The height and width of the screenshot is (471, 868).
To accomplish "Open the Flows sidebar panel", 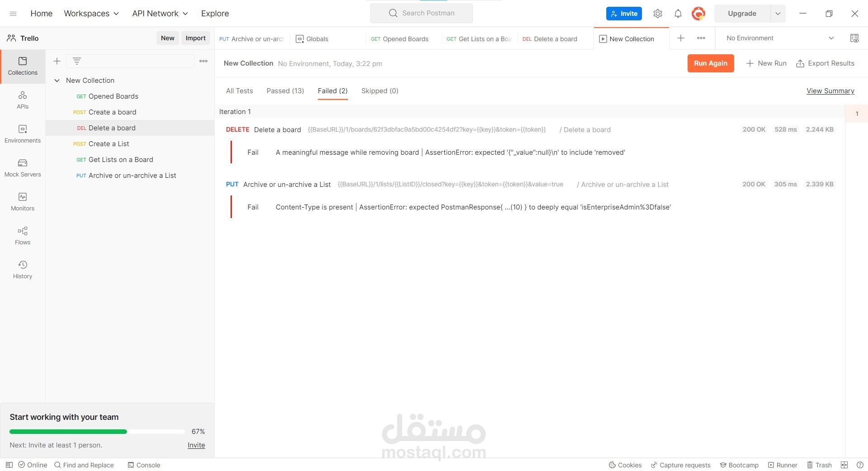I will 23,236.
